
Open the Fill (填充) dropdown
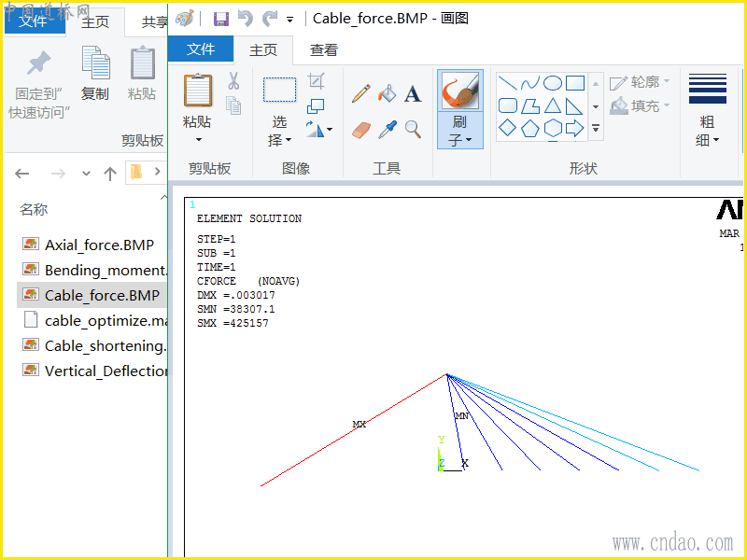[640, 105]
